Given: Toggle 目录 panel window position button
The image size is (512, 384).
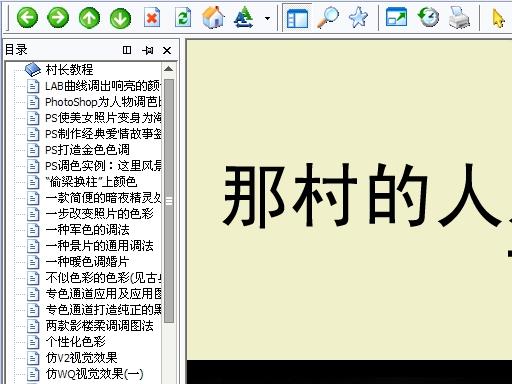Looking at the screenshot, I should click(127, 50).
